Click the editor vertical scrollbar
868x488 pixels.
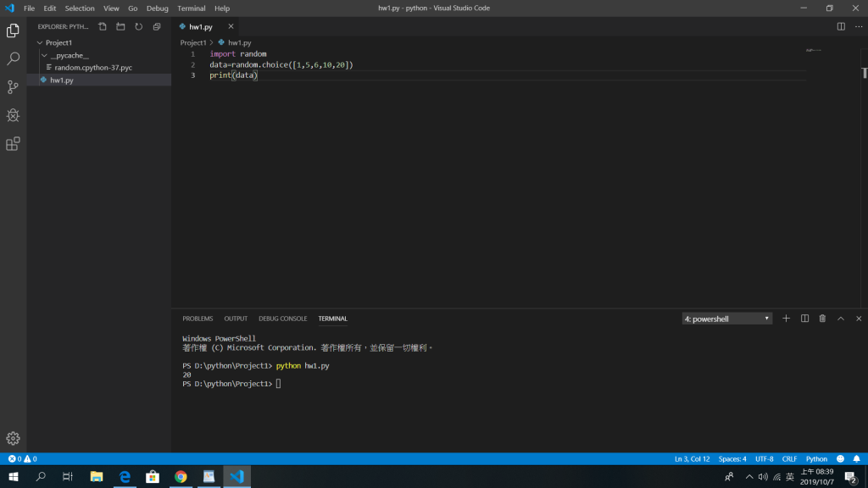click(864, 177)
